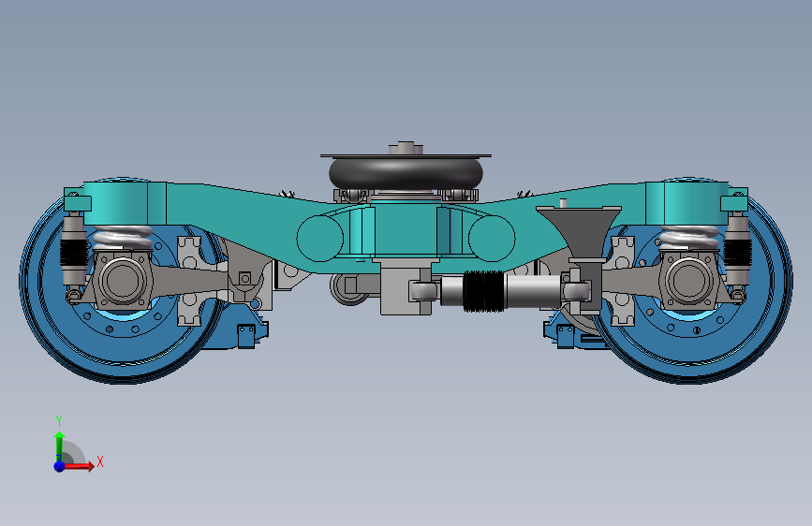Select the horizontal damper with black bellows
This screenshot has width=812, height=526.
coord(500,291)
